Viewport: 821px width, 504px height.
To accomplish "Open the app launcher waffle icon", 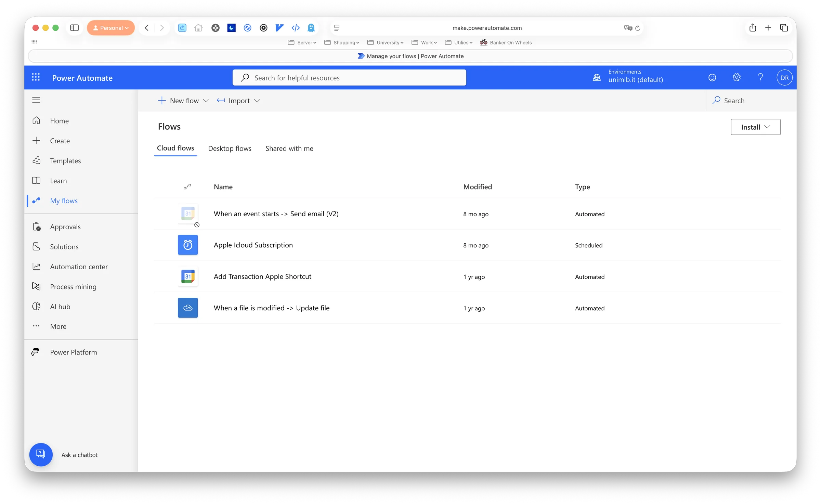I will (36, 77).
